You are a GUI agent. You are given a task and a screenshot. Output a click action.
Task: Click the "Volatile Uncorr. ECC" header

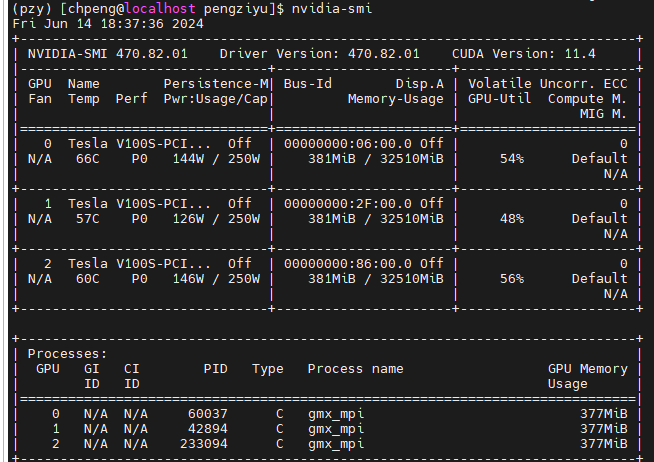coord(548,84)
